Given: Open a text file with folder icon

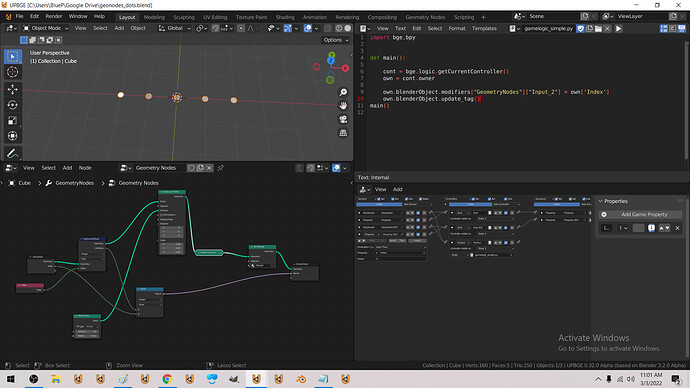Looking at the screenshot, I should click(x=598, y=28).
